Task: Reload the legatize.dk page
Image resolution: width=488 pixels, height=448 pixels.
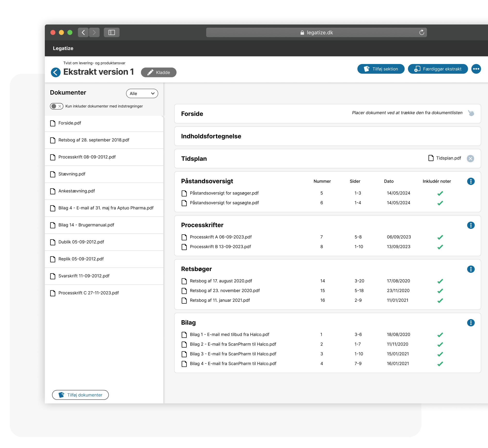Action: tap(422, 32)
